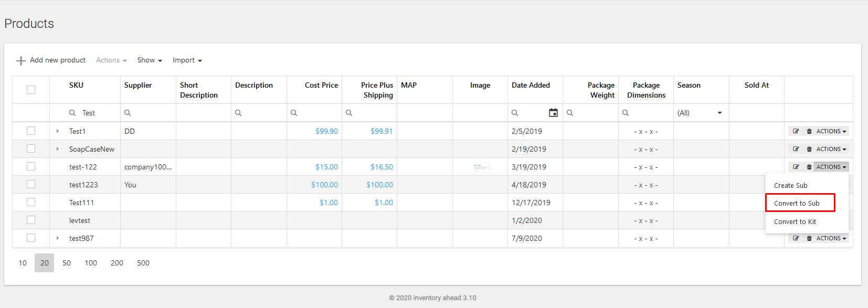Set page size to 50
The image size is (868, 308).
[67, 263]
